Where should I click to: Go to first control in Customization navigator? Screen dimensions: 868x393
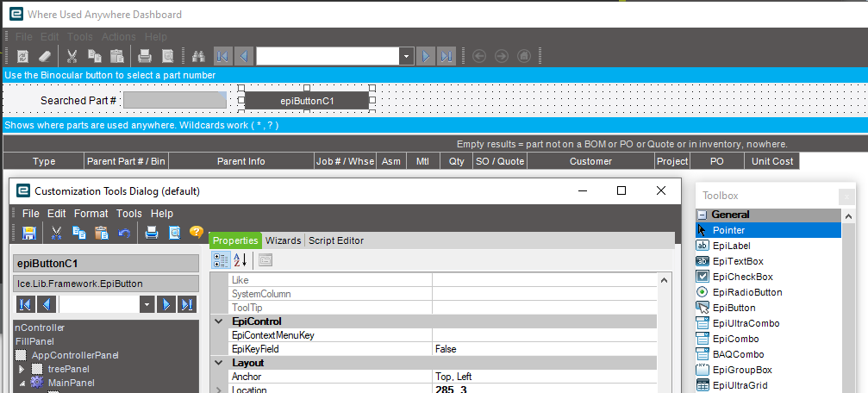[x=26, y=304]
